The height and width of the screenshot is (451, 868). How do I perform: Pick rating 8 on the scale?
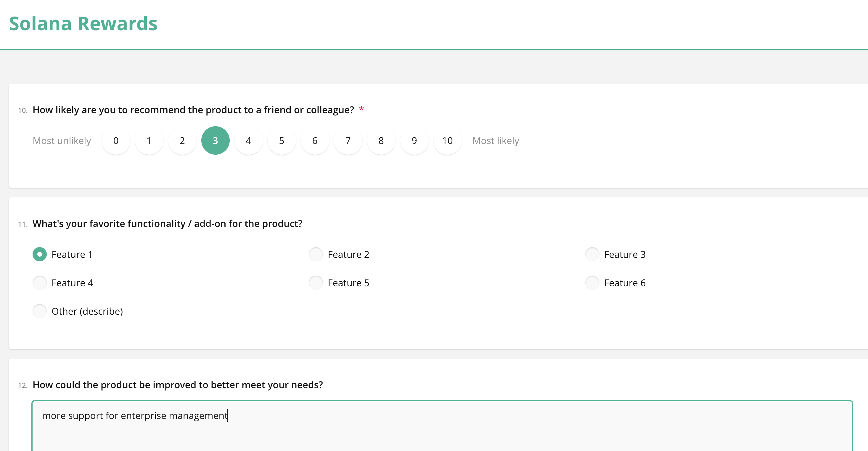tap(381, 141)
